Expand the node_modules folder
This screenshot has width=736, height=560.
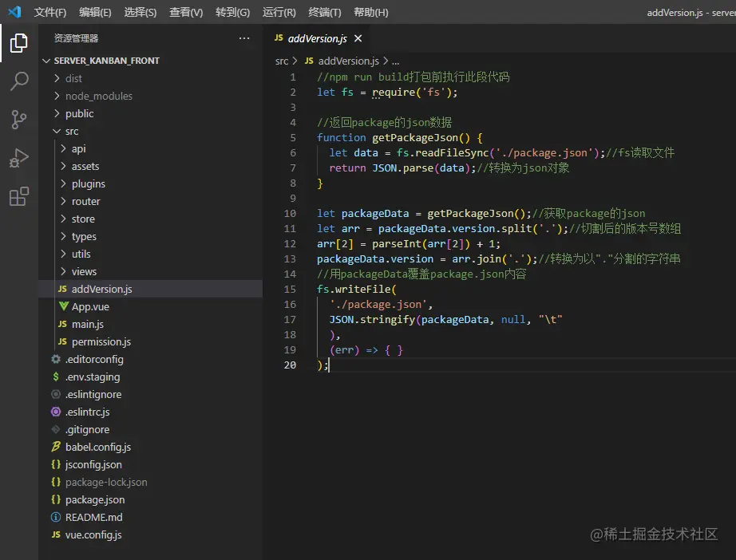point(98,96)
